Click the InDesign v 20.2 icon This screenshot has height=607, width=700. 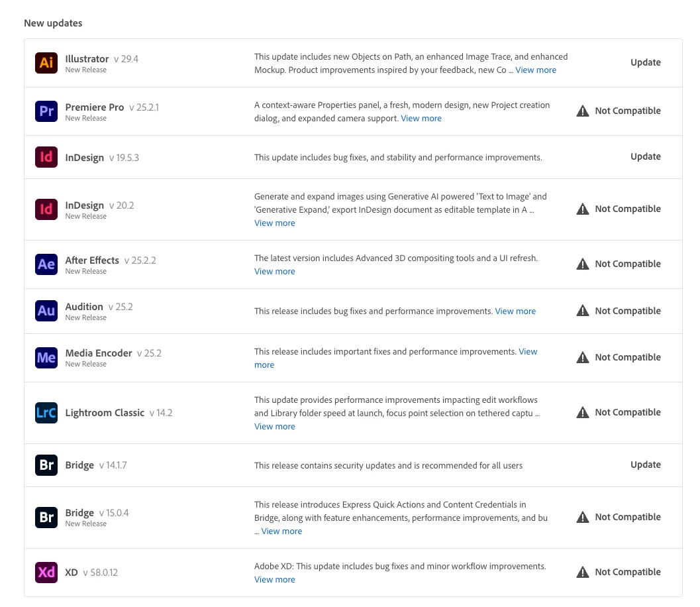46,209
